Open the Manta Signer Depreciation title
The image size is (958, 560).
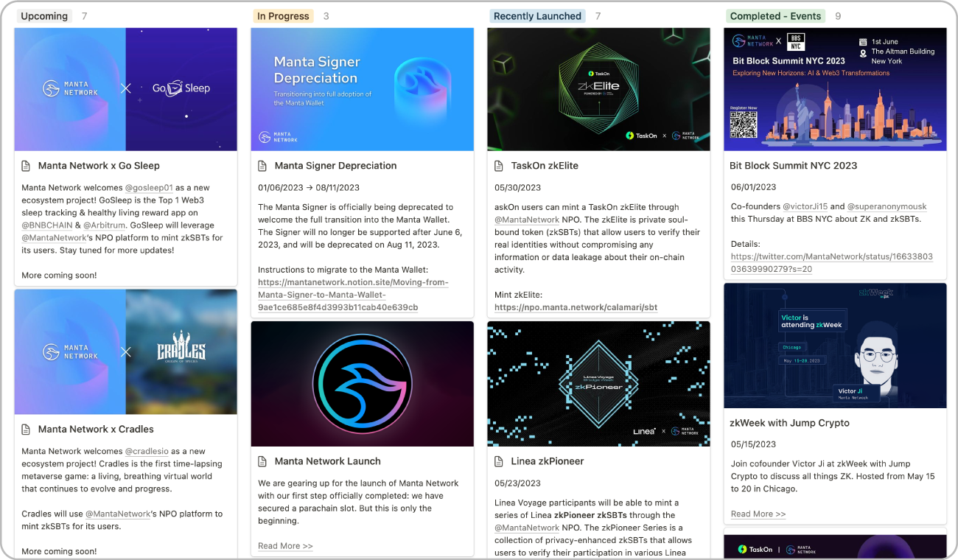click(336, 166)
